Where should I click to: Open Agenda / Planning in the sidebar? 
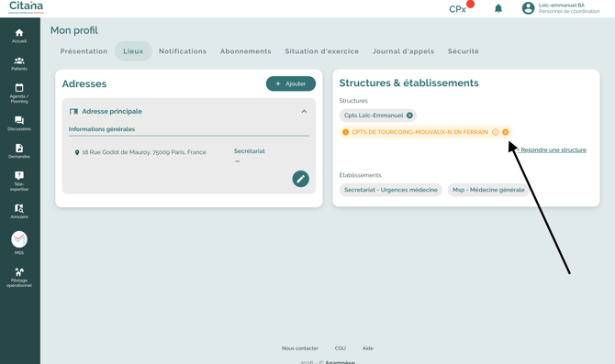point(19,93)
